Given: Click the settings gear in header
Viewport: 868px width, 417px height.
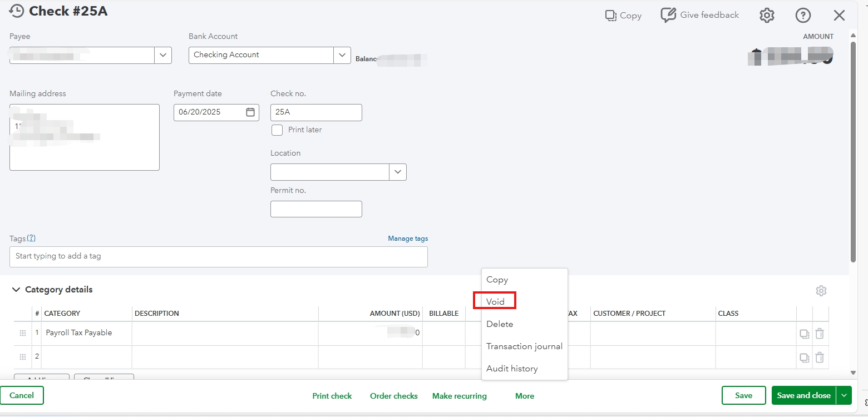Looking at the screenshot, I should tap(767, 16).
